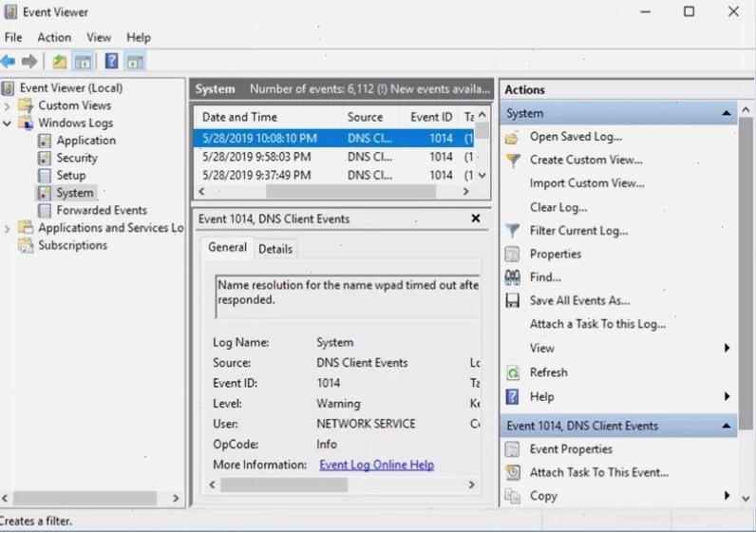Open the Copy submenu arrow in Actions
The height and width of the screenshot is (533, 756).
click(x=727, y=495)
